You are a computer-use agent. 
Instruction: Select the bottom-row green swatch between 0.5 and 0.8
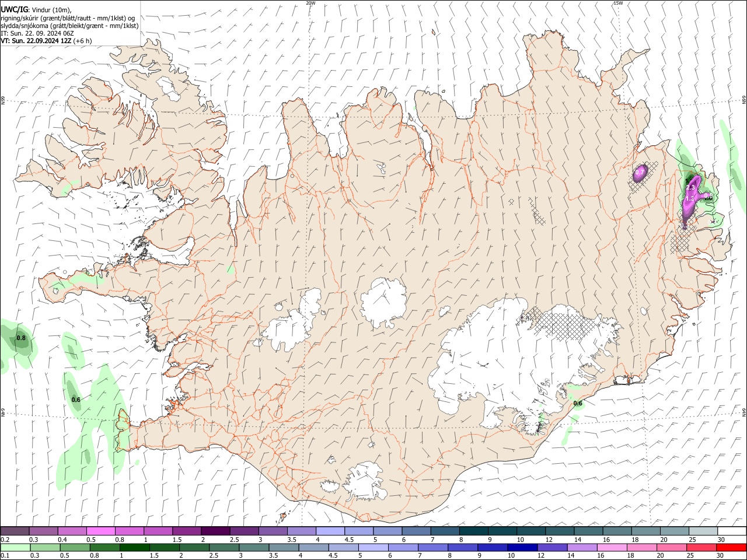click(75, 547)
